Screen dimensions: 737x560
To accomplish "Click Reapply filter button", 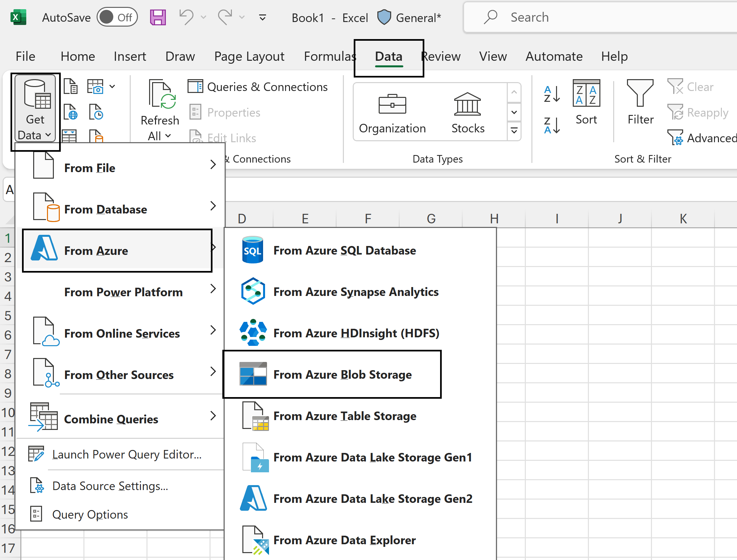I will coord(698,112).
